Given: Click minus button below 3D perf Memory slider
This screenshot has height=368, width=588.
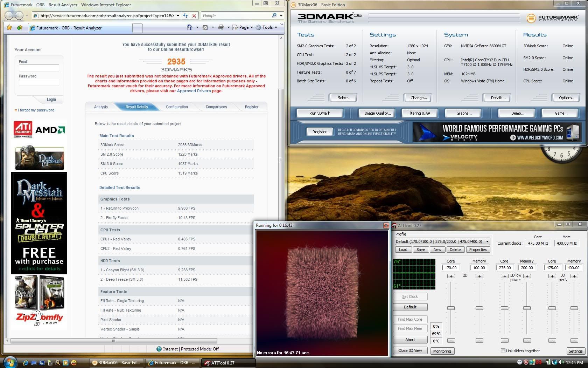Looking at the screenshot, I should 574,340.
